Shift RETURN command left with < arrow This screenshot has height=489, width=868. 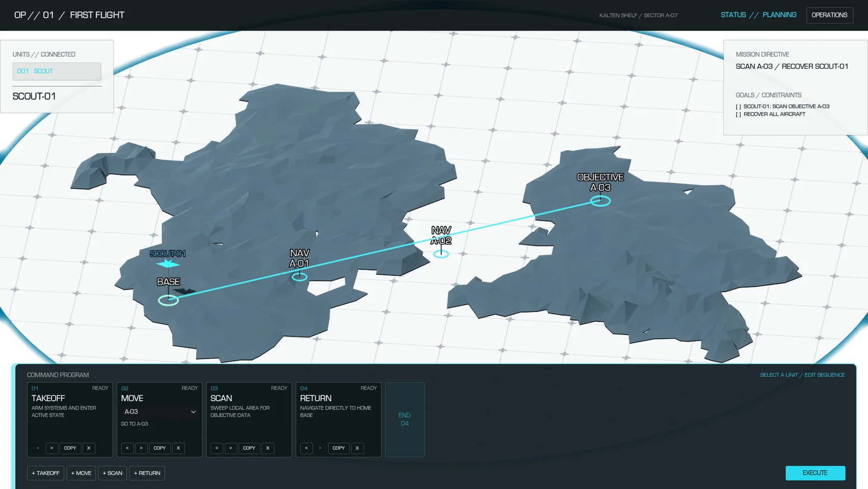307,448
